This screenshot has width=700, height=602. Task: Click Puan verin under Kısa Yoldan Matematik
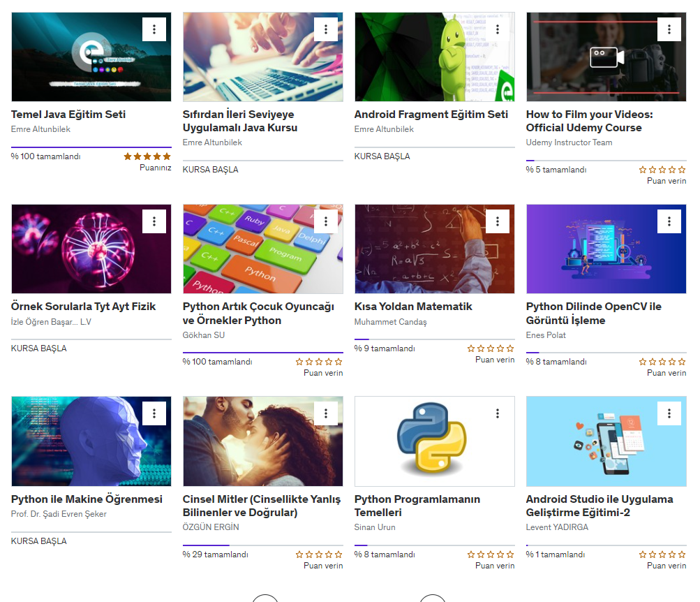tap(495, 360)
